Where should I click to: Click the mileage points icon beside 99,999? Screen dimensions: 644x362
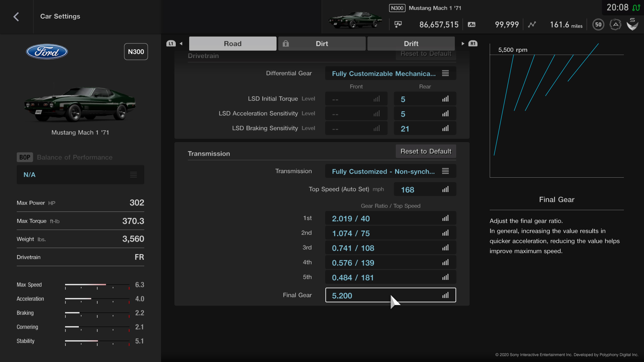pyautogui.click(x=471, y=24)
